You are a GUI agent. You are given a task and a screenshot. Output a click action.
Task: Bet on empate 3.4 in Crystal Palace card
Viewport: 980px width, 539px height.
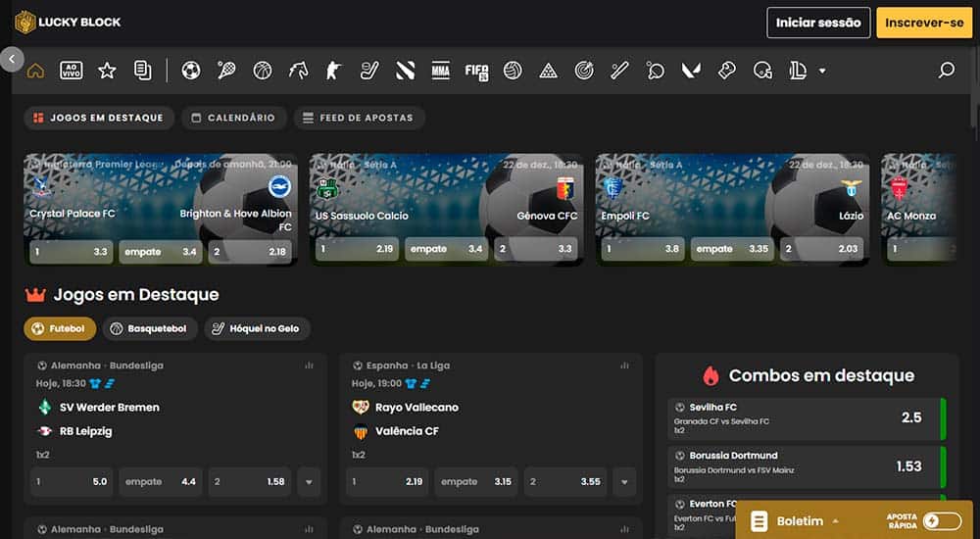tap(161, 252)
